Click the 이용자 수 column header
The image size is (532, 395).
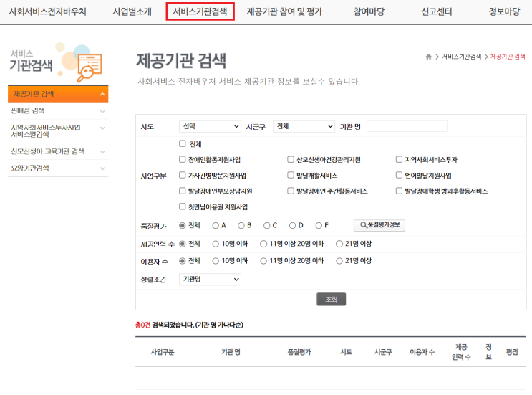tap(422, 352)
